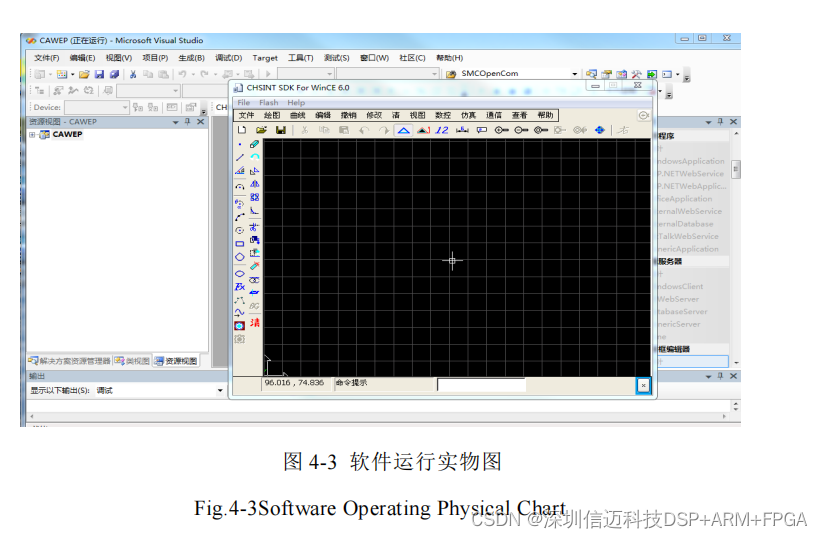Switch to the 类视图 tab

coord(132,361)
